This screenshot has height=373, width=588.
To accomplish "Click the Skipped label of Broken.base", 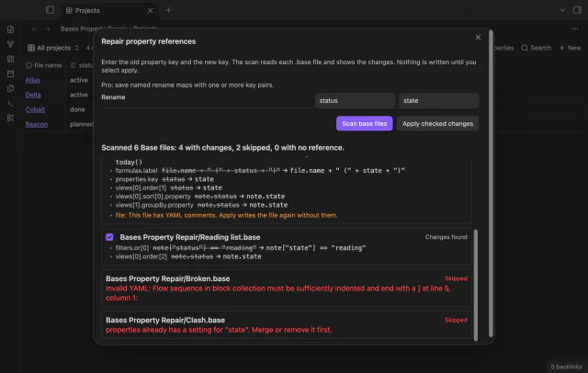I will click(x=456, y=278).
